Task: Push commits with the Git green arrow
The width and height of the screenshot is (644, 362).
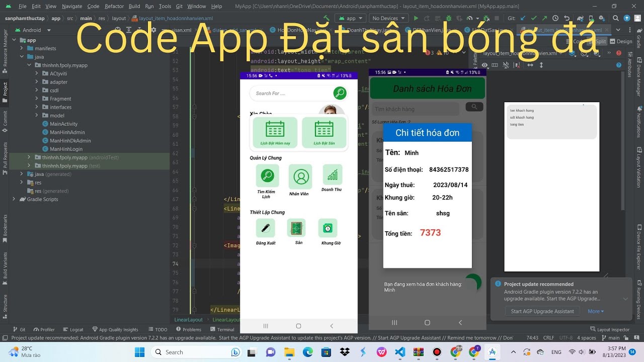Action: click(545, 18)
